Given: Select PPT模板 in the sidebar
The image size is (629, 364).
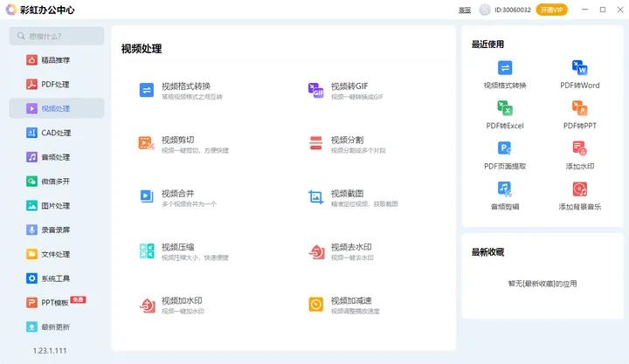Looking at the screenshot, I should pos(57,302).
